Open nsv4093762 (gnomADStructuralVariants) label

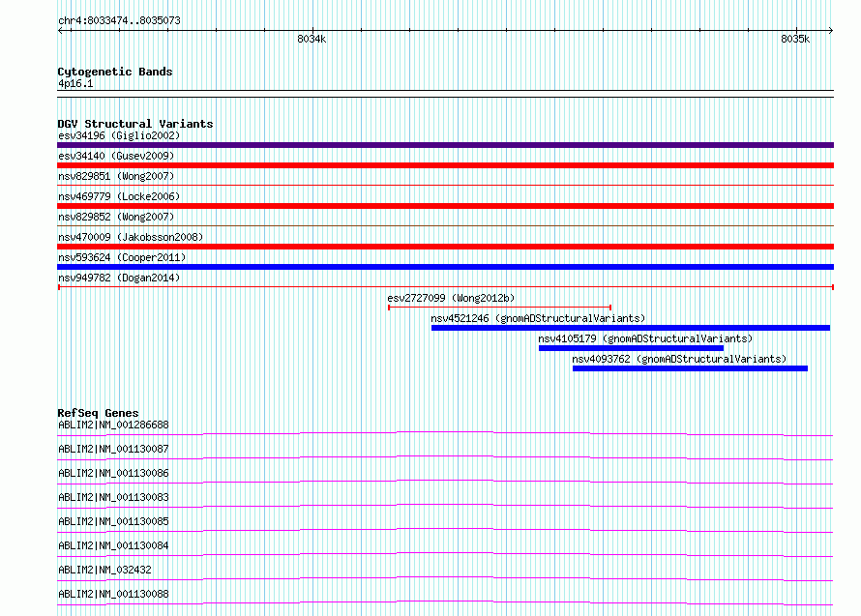[x=679, y=359]
